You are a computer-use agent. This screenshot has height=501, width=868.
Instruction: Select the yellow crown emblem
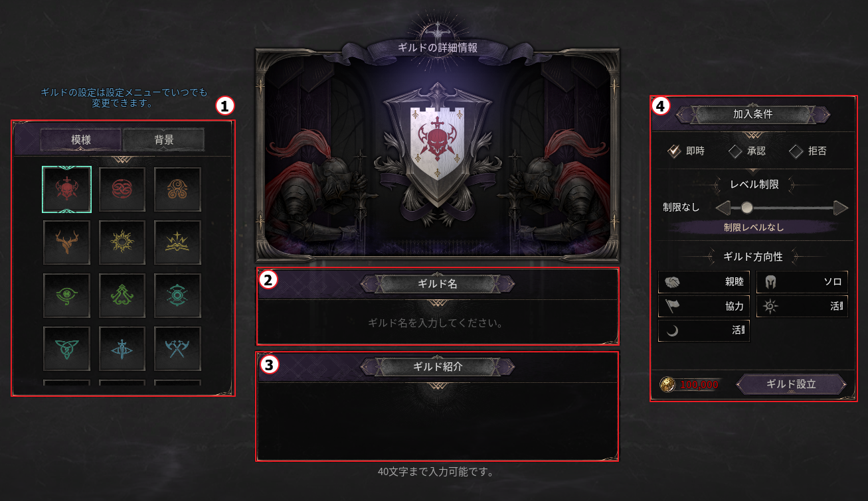click(177, 242)
